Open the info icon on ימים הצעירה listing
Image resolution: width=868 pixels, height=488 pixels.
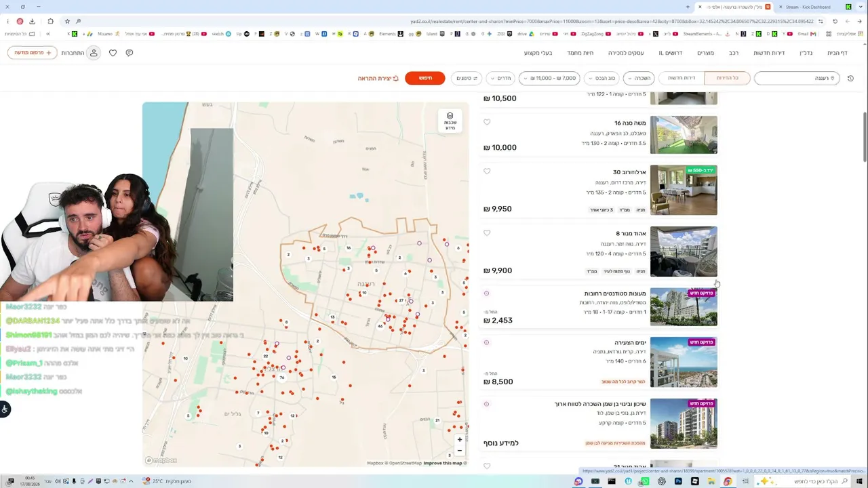(486, 342)
